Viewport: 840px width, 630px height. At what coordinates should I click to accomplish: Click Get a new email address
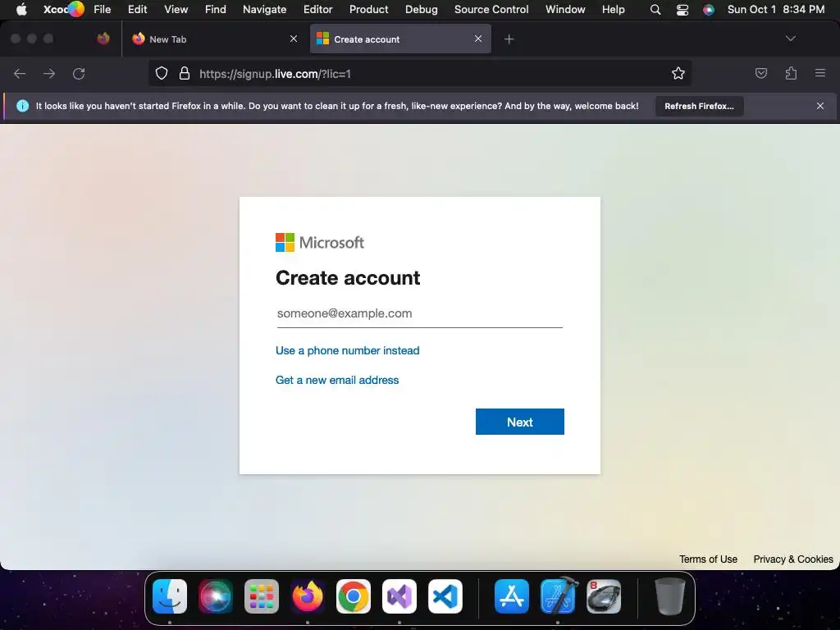337,380
